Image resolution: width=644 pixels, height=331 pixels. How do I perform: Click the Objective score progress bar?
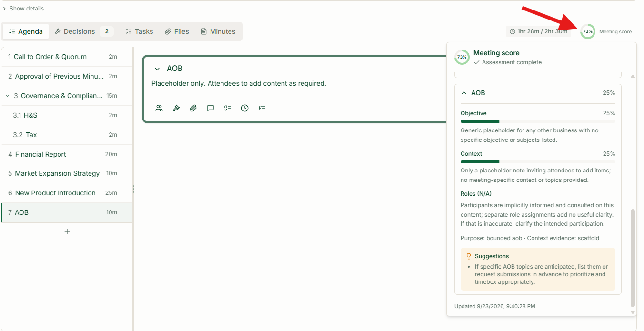click(x=538, y=121)
